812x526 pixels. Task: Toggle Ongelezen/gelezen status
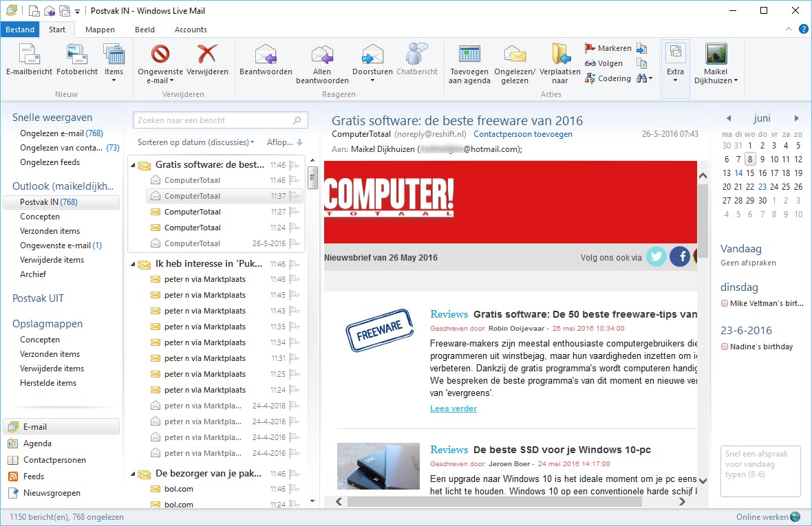pyautogui.click(x=515, y=64)
